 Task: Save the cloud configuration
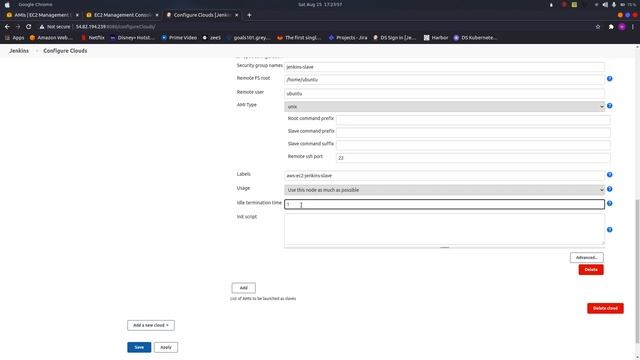[x=139, y=347]
